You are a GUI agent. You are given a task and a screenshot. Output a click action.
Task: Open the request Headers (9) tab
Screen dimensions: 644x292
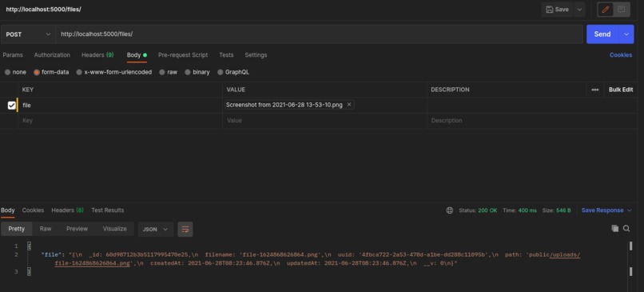point(97,55)
